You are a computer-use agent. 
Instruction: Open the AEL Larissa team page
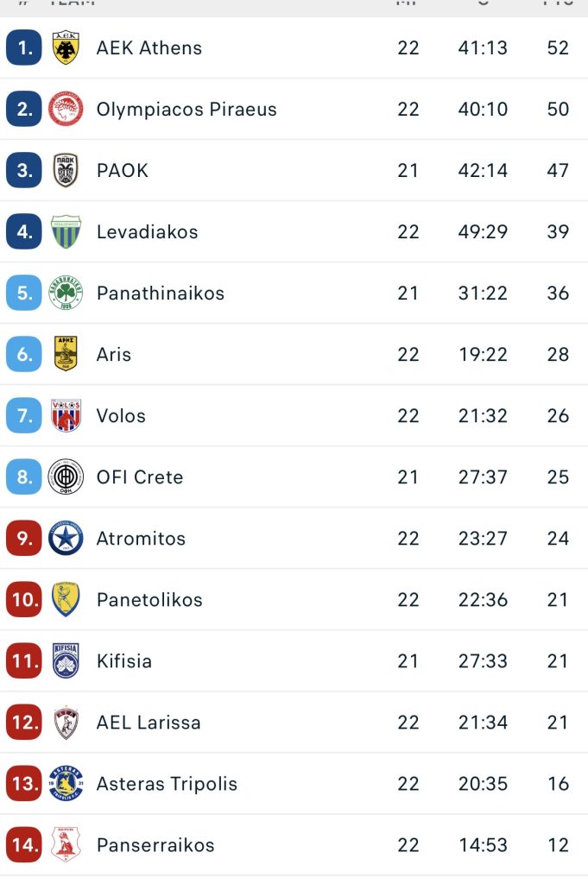(x=149, y=723)
